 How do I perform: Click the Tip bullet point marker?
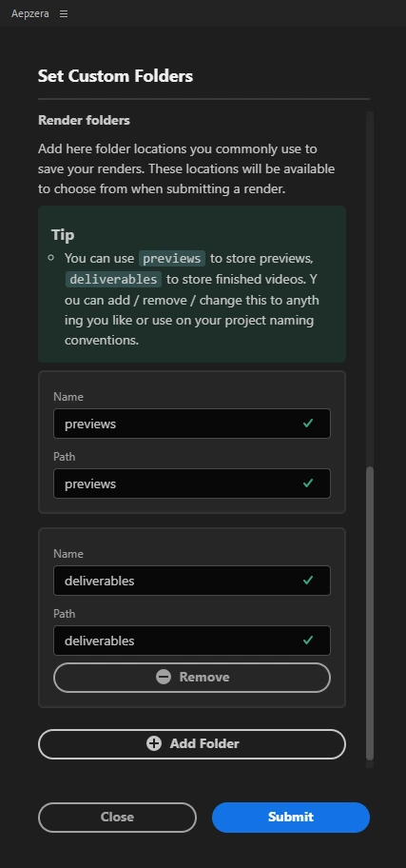click(51, 257)
